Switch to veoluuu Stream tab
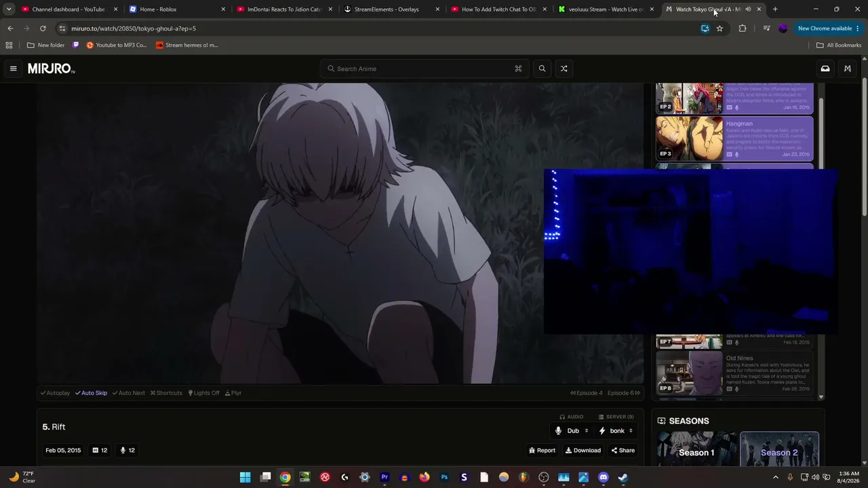The width and height of the screenshot is (868, 488). (x=605, y=9)
